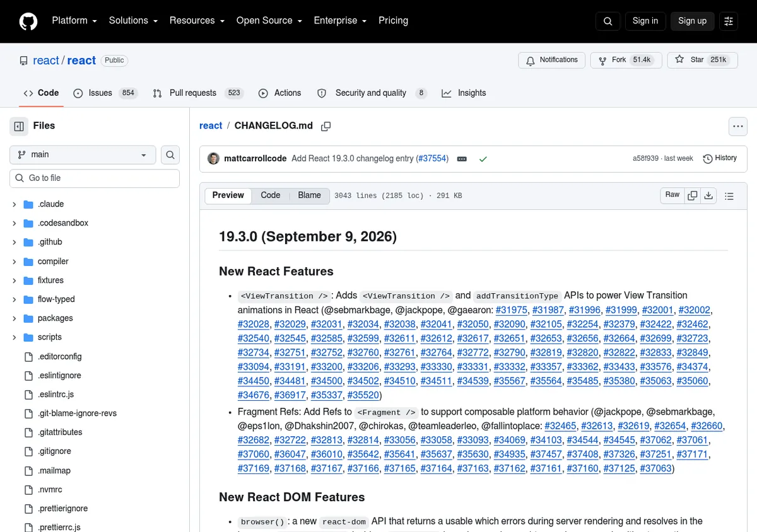This screenshot has height=532, width=757.
Task: Open the Enterprise menu
Action: click(x=340, y=21)
